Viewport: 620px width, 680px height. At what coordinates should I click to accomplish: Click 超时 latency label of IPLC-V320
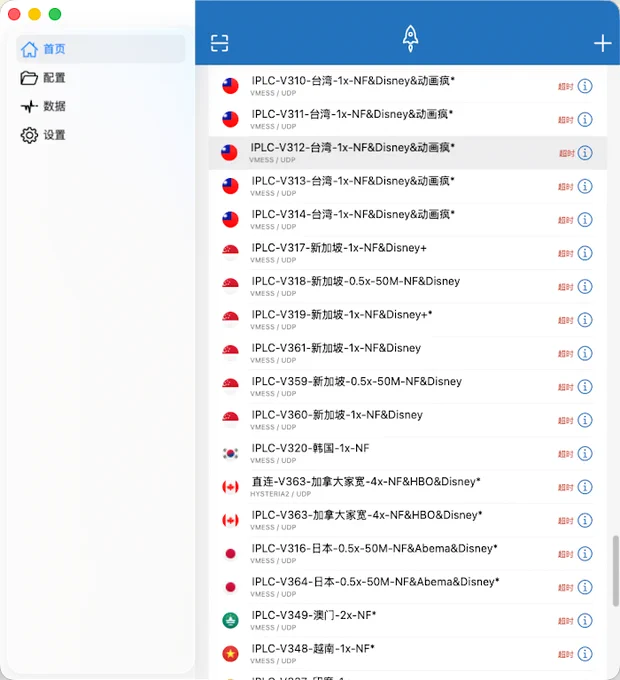coord(565,454)
